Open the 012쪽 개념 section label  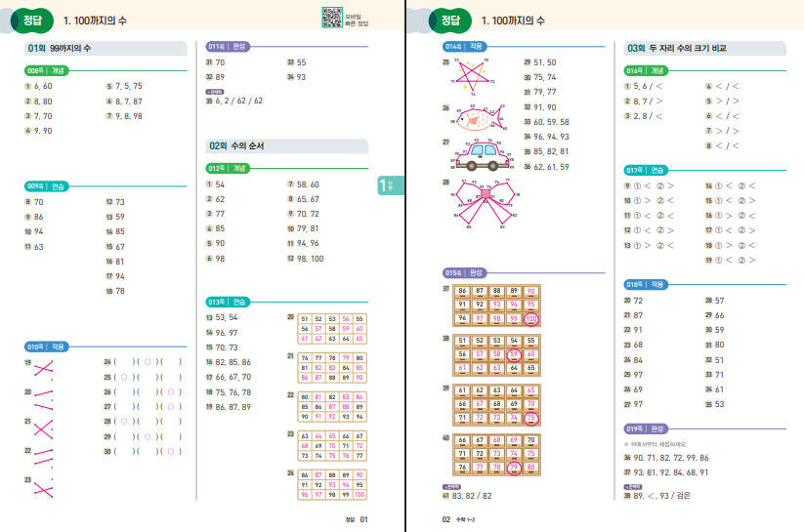click(x=228, y=168)
